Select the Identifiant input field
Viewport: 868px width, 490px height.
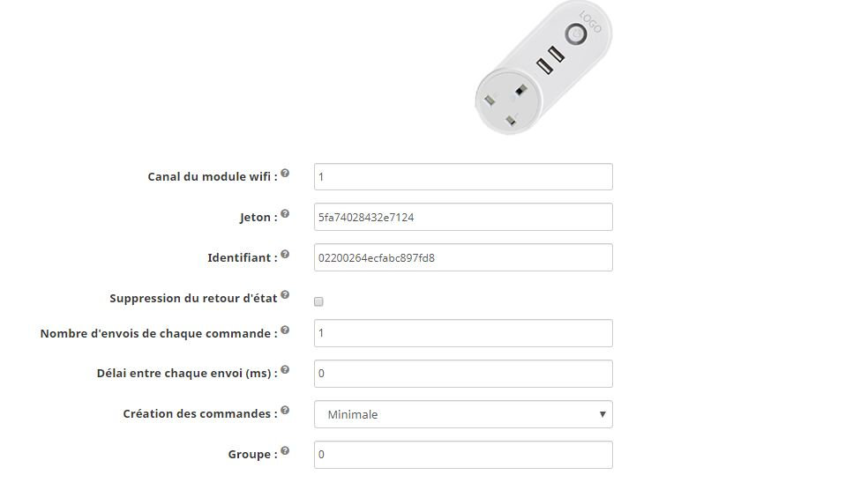462,257
